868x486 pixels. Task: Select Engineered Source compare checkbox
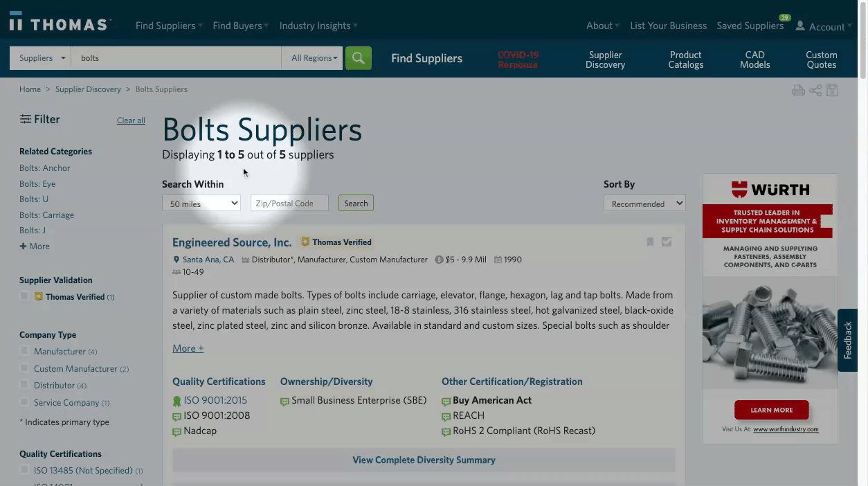[667, 242]
